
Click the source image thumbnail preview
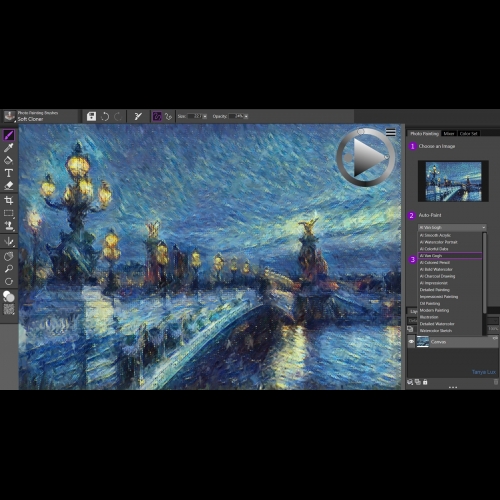pyautogui.click(x=453, y=181)
